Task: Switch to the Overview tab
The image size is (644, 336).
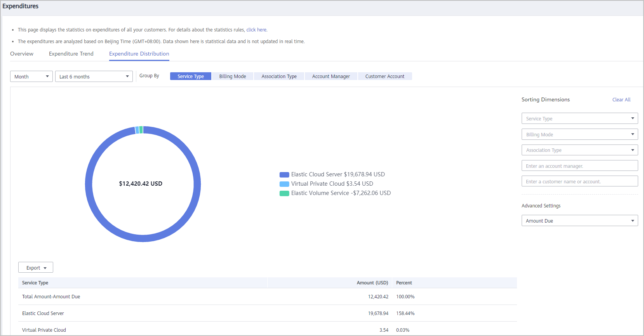Action: pos(22,54)
